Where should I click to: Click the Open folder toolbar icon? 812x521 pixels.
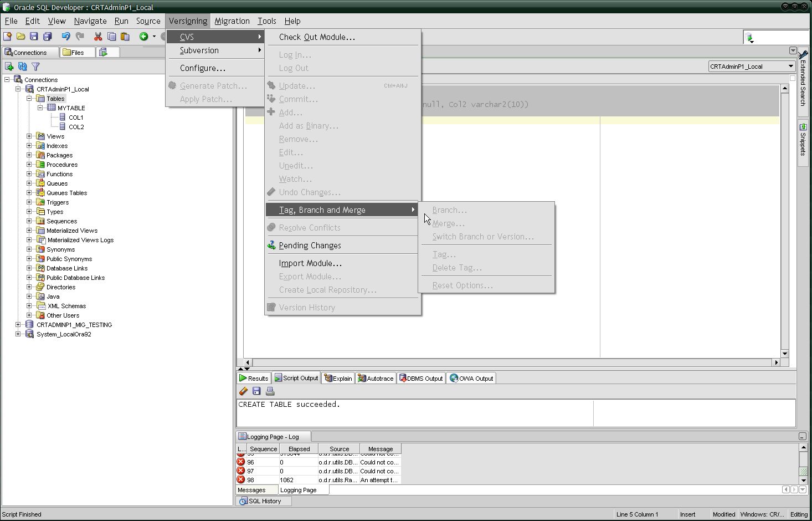[x=20, y=37]
